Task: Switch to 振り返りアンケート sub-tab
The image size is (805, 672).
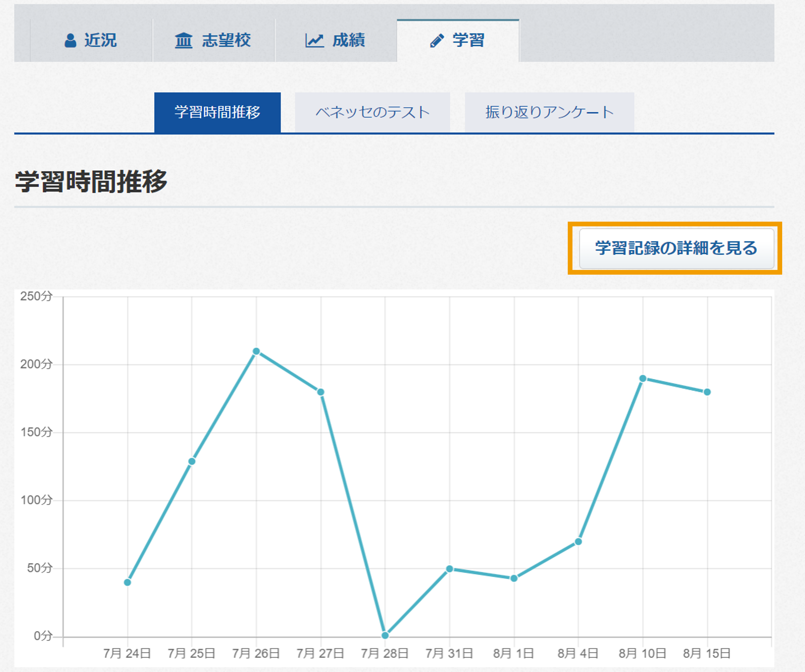Action: (549, 113)
